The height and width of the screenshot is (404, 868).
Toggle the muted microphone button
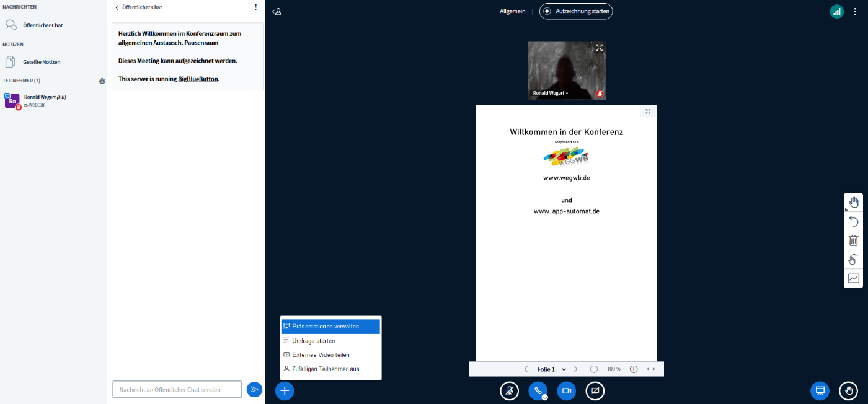[509, 390]
